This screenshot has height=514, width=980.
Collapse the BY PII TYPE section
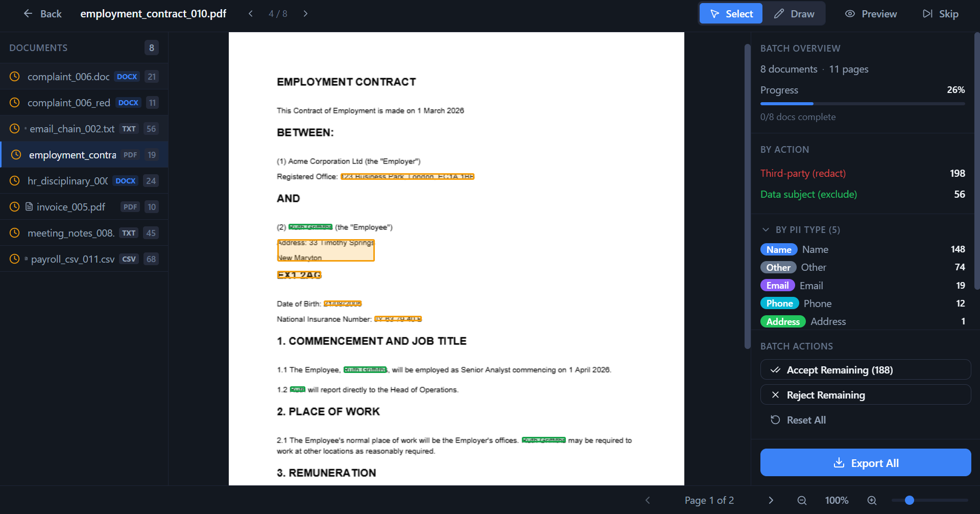(766, 230)
